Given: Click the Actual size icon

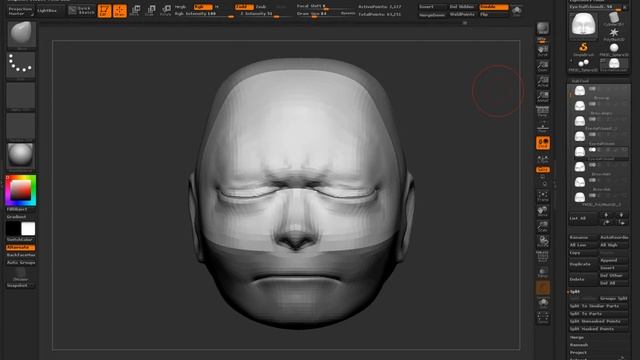Looking at the screenshot, I should [x=542, y=81].
